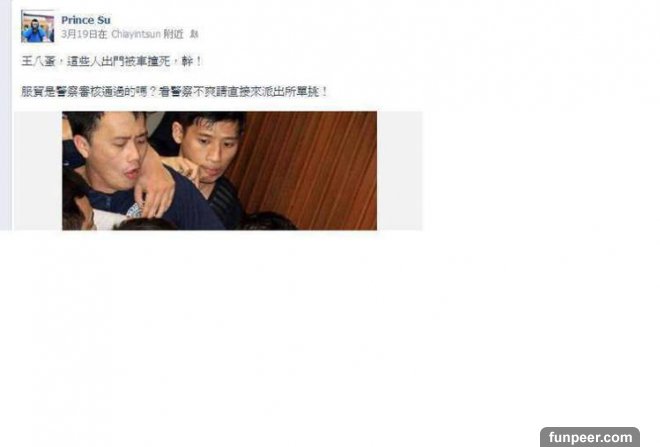Click the grey margin right of the photo

coord(399,170)
